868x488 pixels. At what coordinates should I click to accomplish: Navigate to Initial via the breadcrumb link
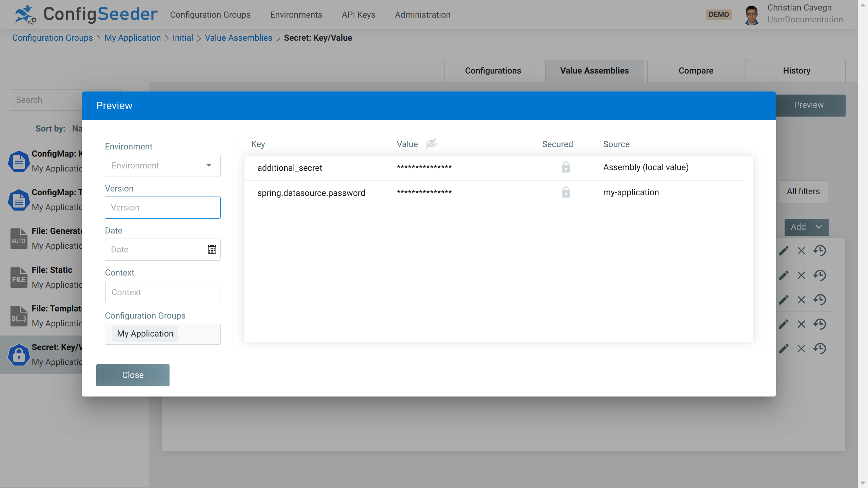183,38
